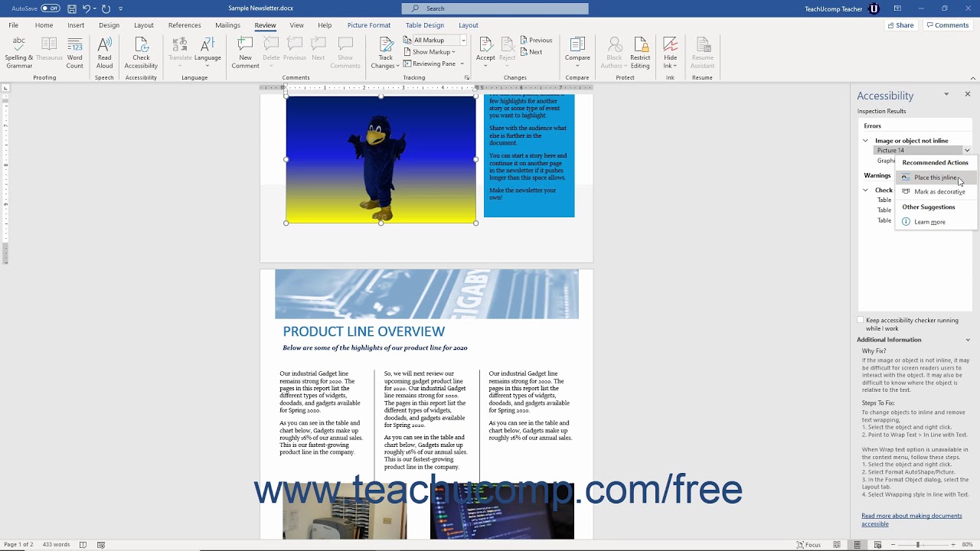Click the Learn more info icon

(x=906, y=222)
